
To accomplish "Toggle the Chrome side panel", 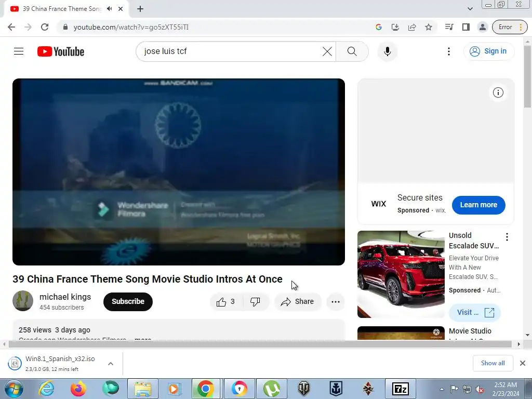I will 466,27.
